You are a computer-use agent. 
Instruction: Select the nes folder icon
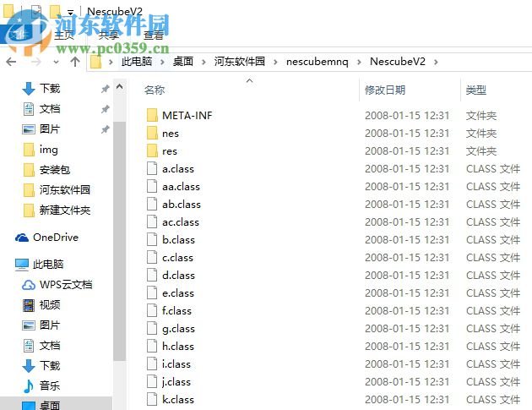click(x=152, y=133)
